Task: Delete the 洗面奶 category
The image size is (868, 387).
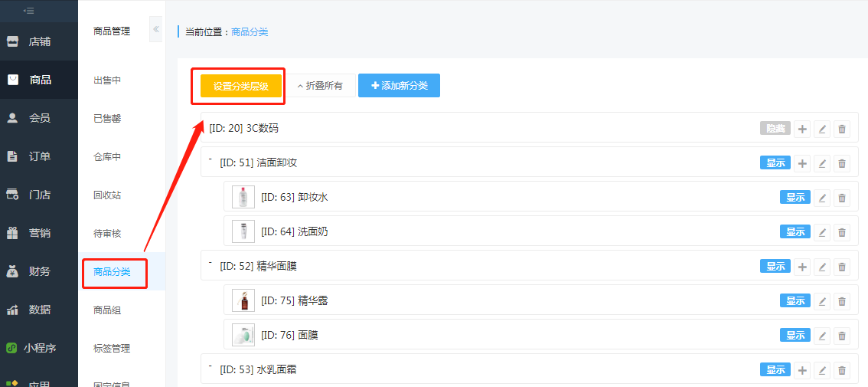Action: coord(842,232)
